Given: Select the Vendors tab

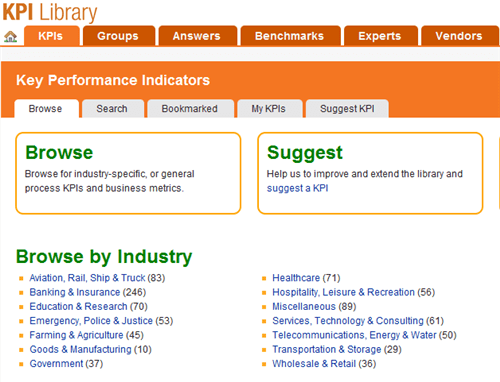Looking at the screenshot, I should (460, 36).
